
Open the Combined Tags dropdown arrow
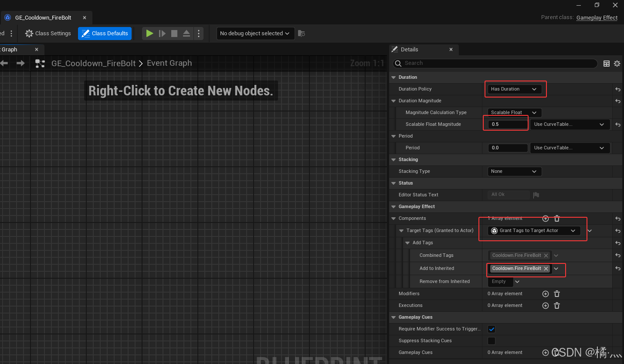click(556, 256)
